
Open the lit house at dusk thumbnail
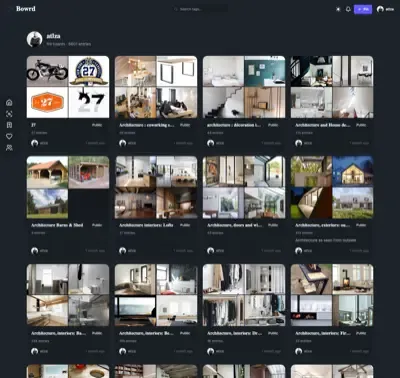(353, 171)
